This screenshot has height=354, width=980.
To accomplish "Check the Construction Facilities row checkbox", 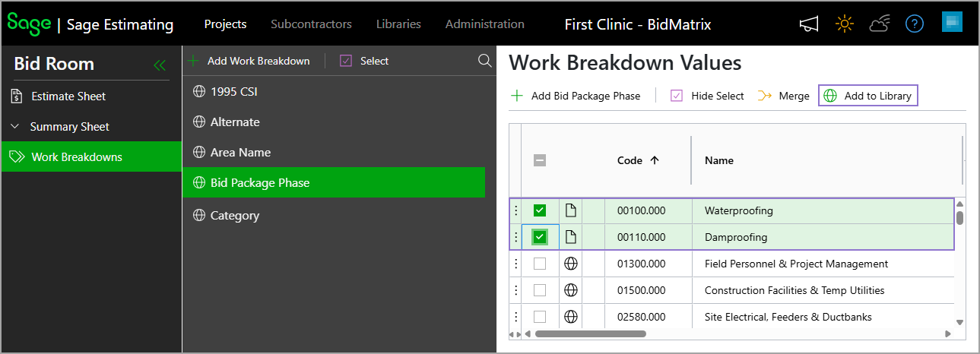I will (540, 290).
